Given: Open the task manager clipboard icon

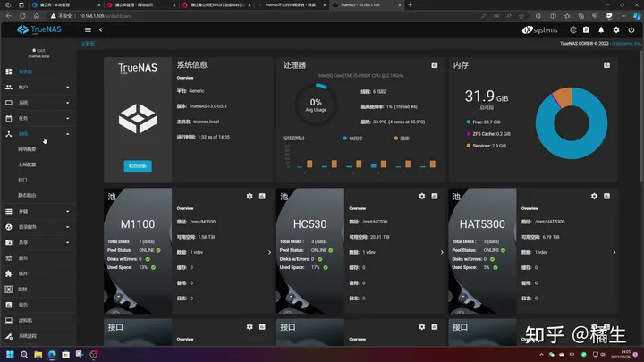Looking at the screenshot, I should 586,30.
